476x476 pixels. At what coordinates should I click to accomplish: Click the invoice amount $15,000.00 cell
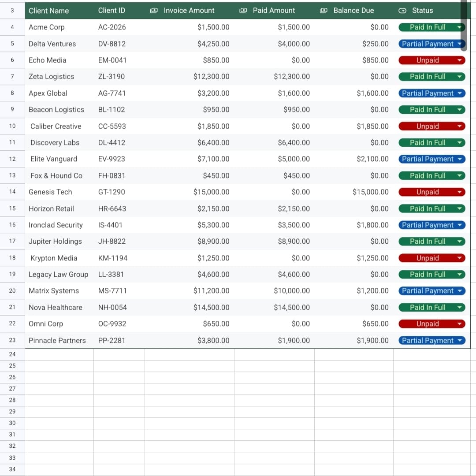tap(190, 192)
